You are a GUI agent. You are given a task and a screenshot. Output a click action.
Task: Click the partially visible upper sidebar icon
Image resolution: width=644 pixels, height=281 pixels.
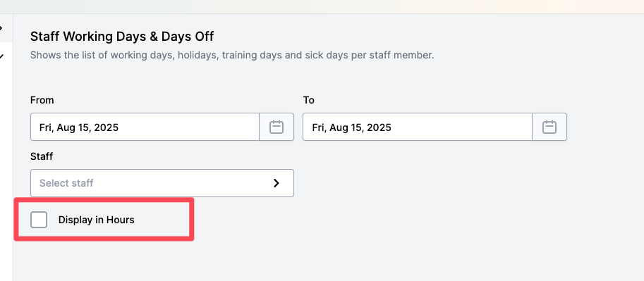coord(1,28)
